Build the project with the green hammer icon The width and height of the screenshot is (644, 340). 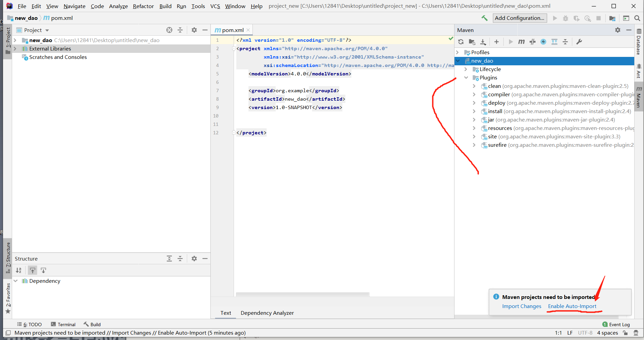pos(484,18)
